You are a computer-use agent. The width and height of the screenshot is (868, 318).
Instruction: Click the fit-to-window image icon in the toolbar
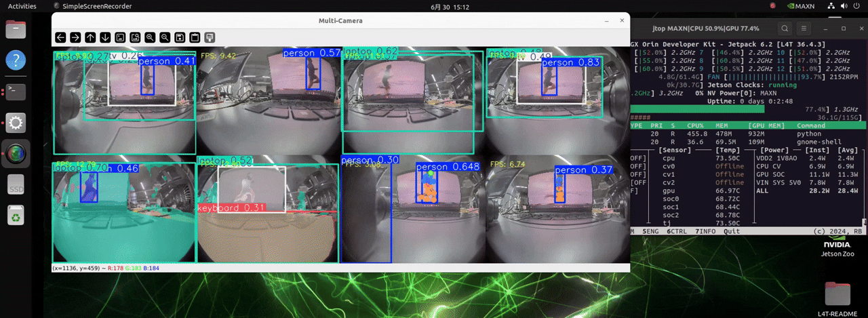pyautogui.click(x=135, y=37)
